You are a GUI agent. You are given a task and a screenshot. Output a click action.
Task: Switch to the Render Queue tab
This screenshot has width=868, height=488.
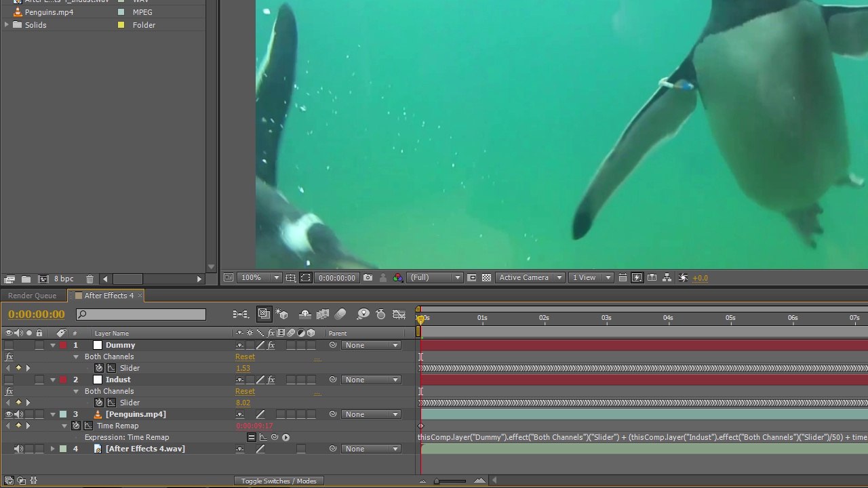coord(32,296)
